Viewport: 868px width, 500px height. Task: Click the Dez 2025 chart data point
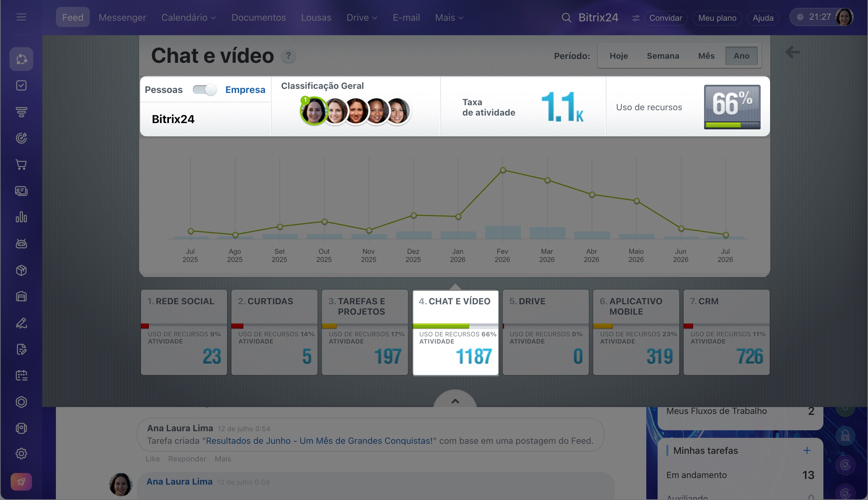(414, 215)
